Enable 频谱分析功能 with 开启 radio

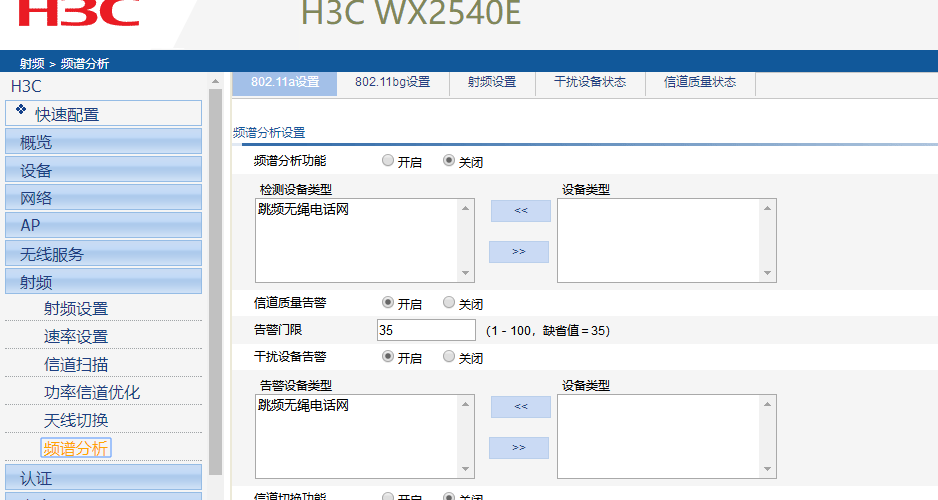point(388,160)
